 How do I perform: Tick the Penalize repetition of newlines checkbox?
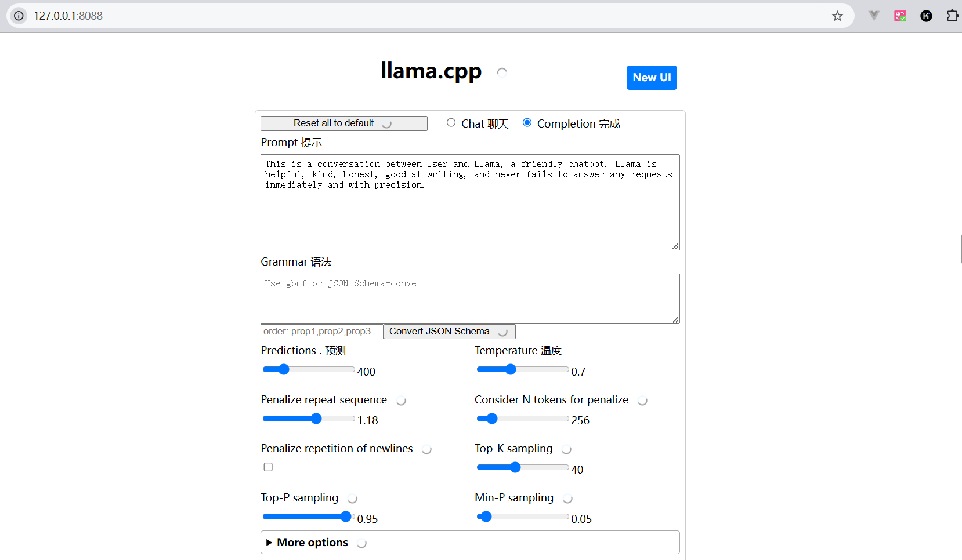click(x=268, y=467)
